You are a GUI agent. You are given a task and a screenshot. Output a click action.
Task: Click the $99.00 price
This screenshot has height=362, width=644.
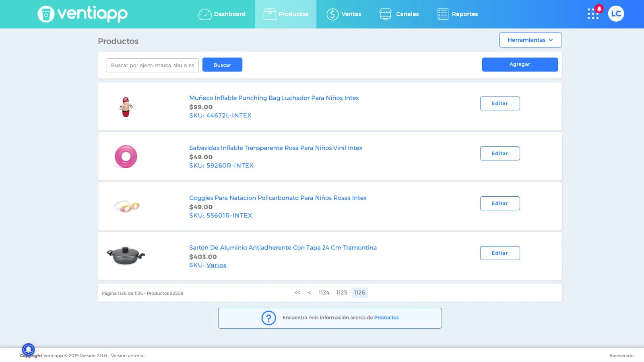point(201,107)
